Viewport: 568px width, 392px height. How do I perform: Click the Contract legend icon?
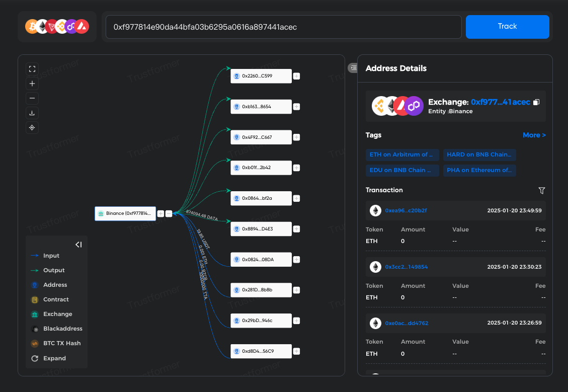point(35,299)
